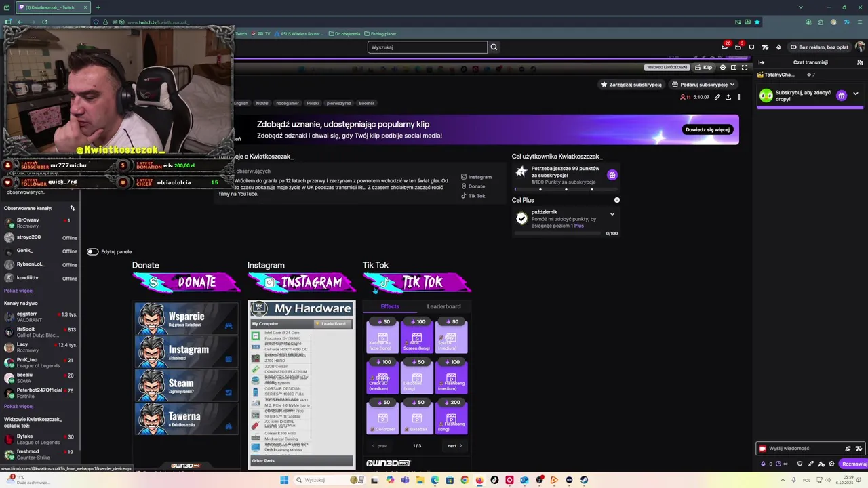Sort followed channels using arrows icon

(x=73, y=208)
